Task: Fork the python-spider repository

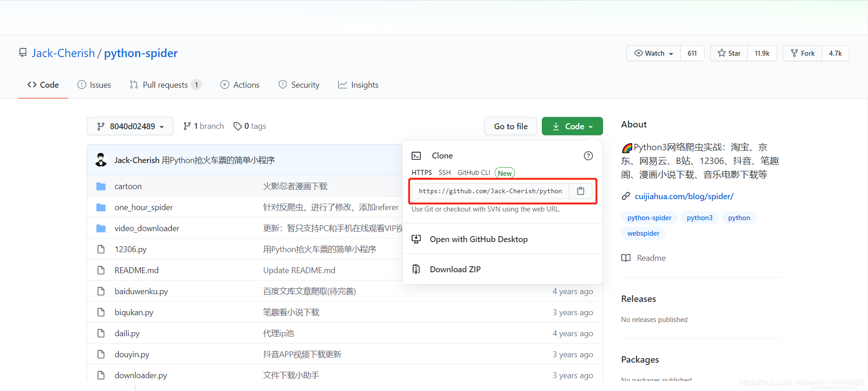Action: (803, 53)
